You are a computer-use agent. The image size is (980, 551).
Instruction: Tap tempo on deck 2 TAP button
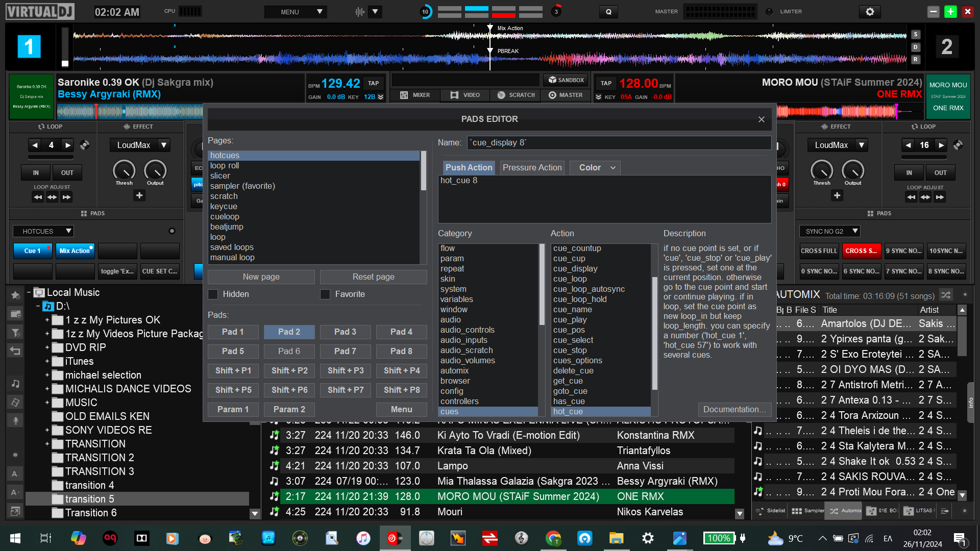pyautogui.click(x=606, y=83)
